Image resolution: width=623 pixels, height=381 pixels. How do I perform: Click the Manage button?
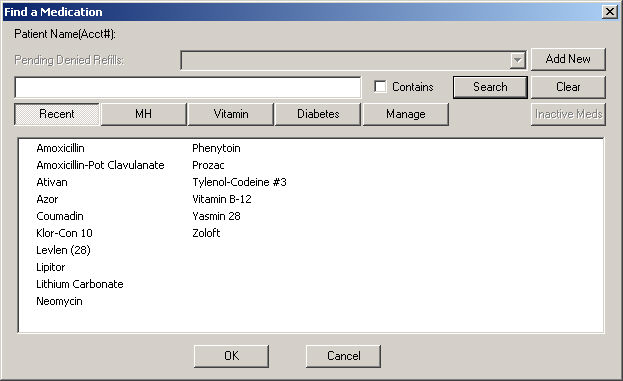click(x=406, y=114)
